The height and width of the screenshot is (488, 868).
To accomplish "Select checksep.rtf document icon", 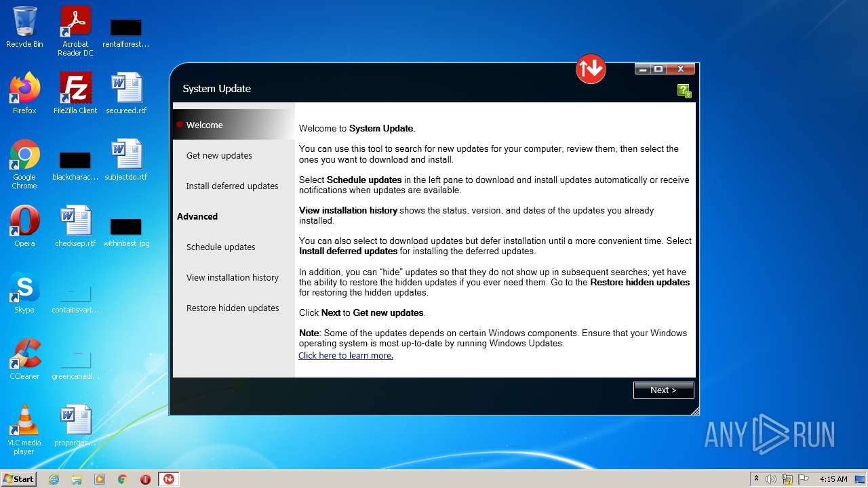I will click(x=75, y=226).
